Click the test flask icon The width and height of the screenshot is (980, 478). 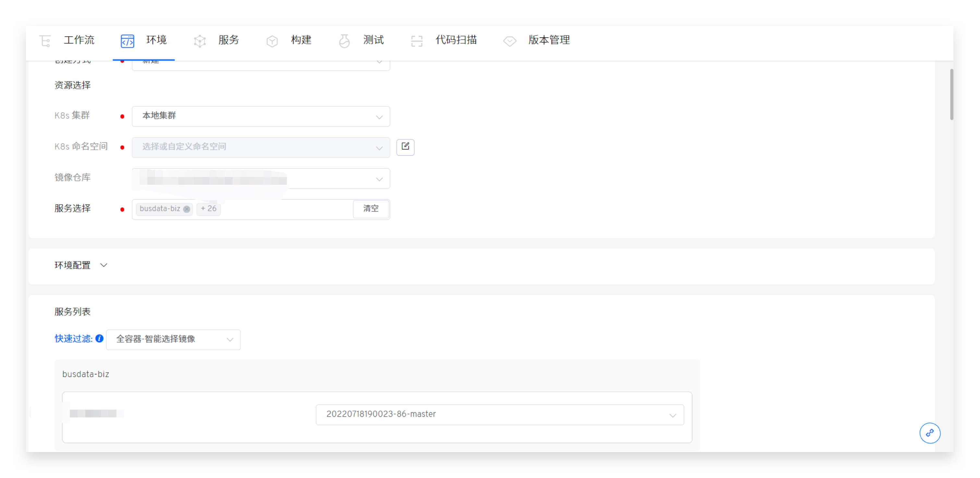(x=344, y=41)
